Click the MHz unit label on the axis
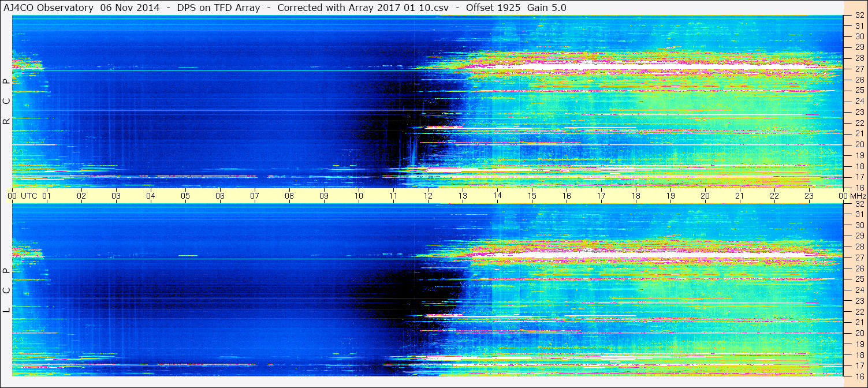 (x=858, y=196)
